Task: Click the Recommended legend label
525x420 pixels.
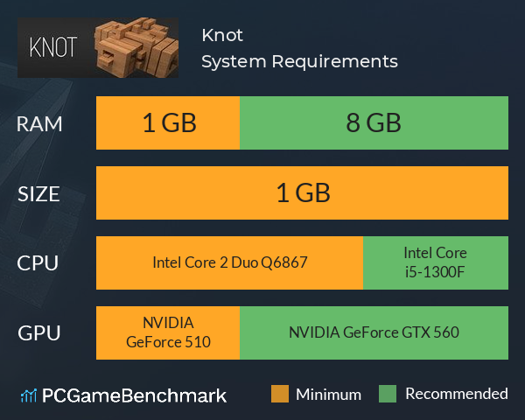Action: click(457, 394)
